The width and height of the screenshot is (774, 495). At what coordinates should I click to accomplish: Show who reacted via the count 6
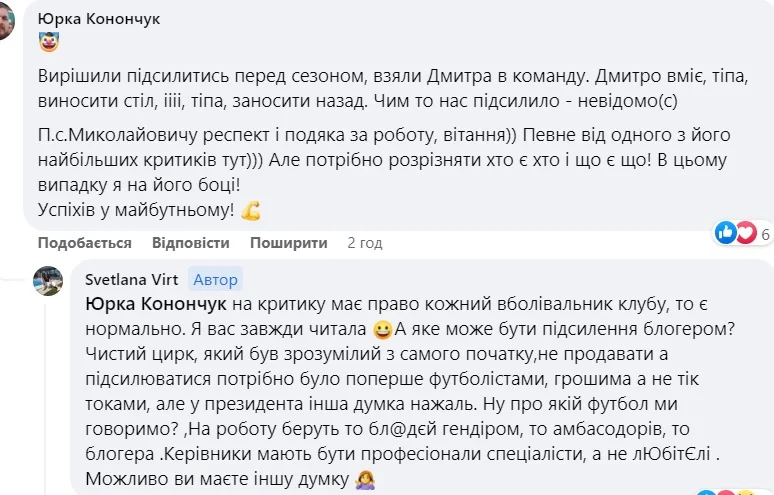pyautogui.click(x=765, y=234)
